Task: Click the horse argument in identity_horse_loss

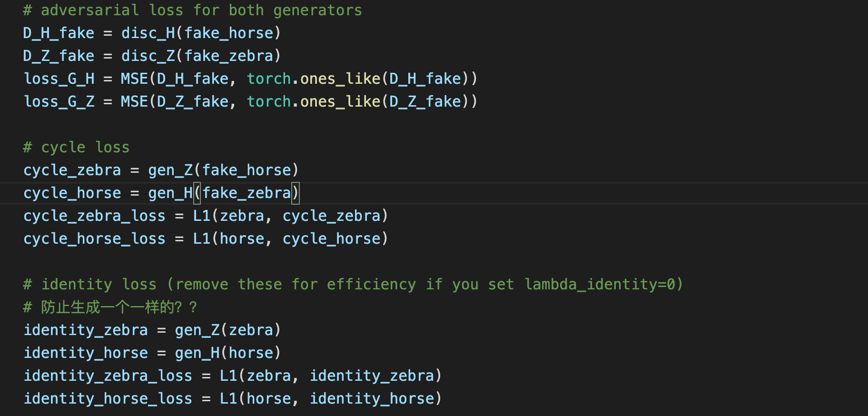Action: pyautogui.click(x=269, y=398)
